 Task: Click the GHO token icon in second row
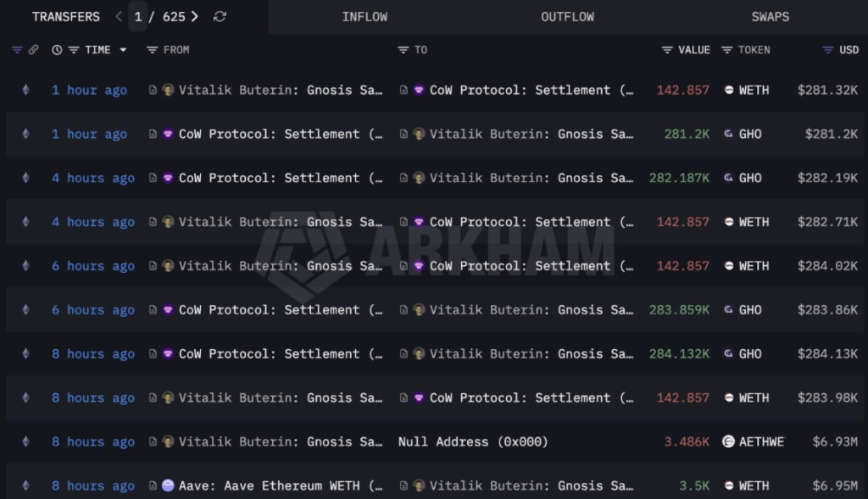pyautogui.click(x=730, y=134)
